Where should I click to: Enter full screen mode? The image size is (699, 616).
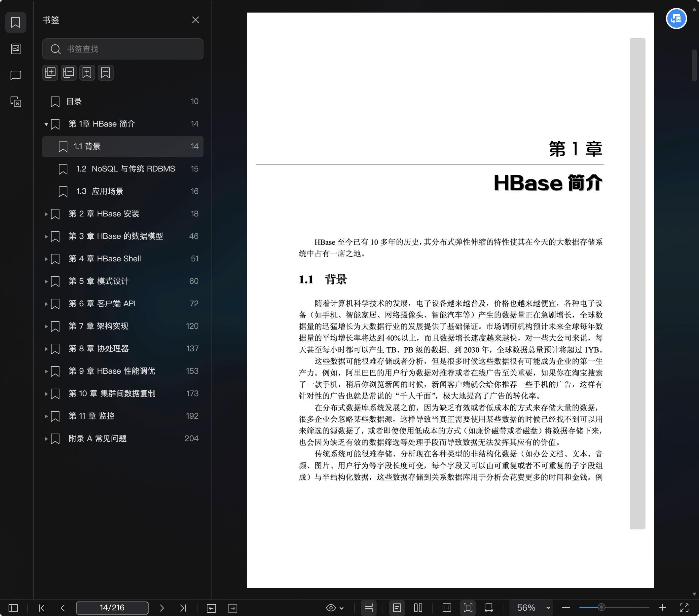pos(684,608)
